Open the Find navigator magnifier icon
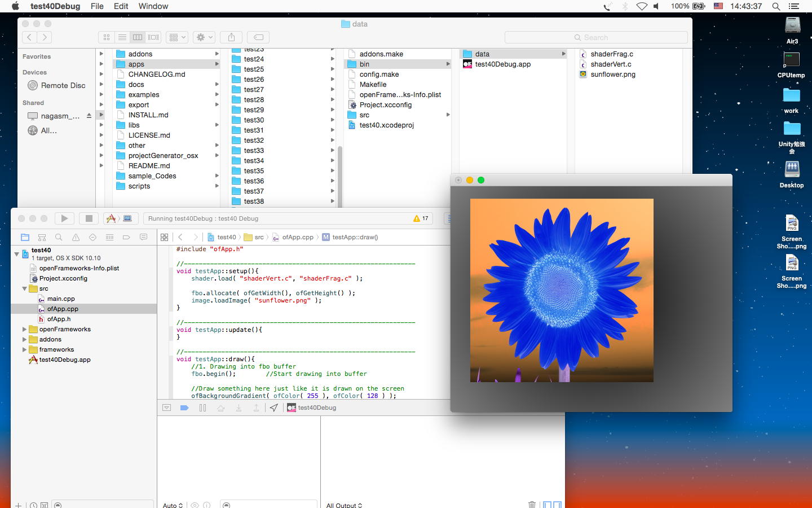This screenshot has height=508, width=812. [x=59, y=237]
